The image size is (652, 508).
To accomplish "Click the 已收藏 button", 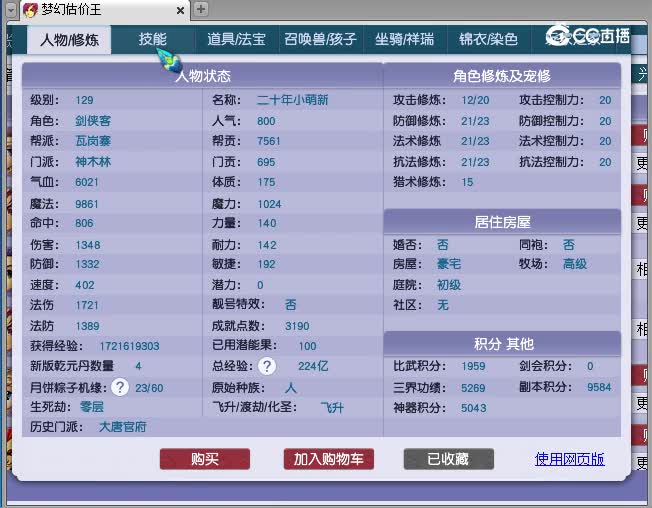I will (449, 459).
